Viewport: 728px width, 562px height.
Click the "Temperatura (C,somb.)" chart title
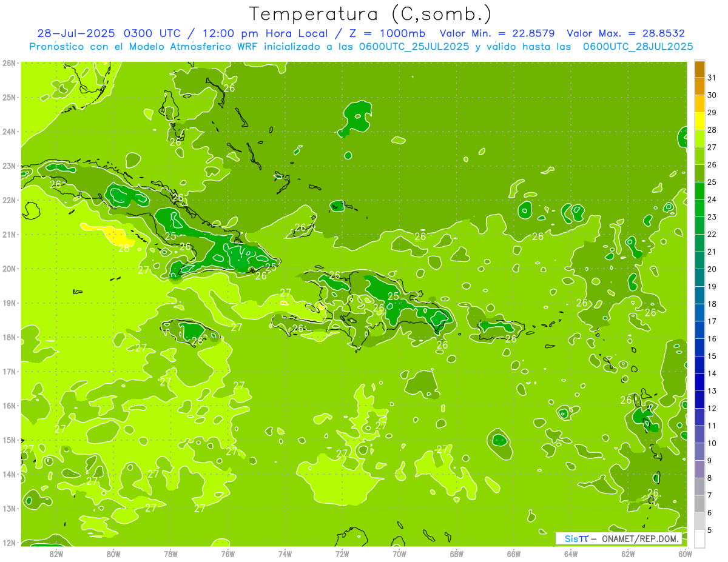tap(371, 15)
